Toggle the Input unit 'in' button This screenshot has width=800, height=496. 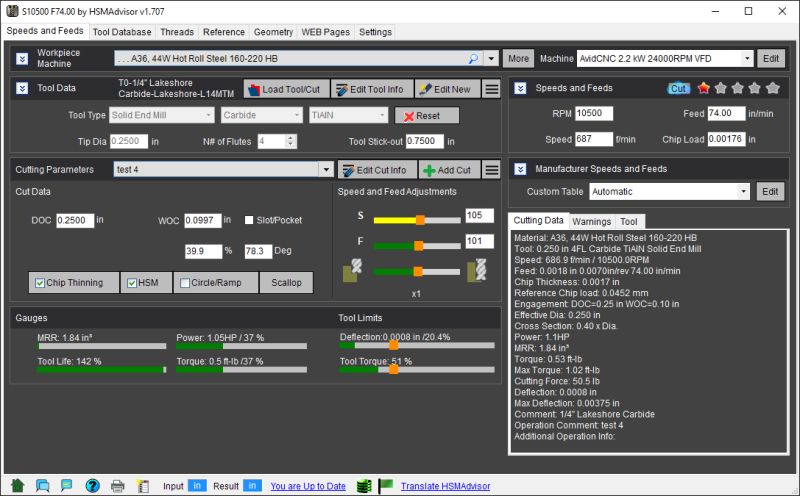coord(197,486)
